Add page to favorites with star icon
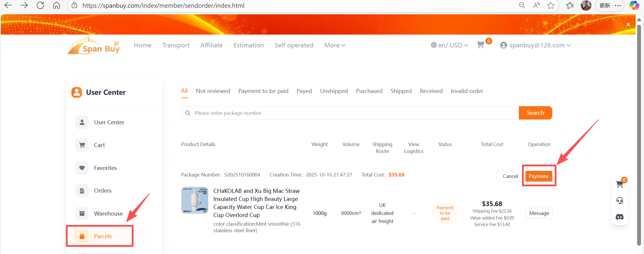This screenshot has width=644, height=254. (551, 5)
